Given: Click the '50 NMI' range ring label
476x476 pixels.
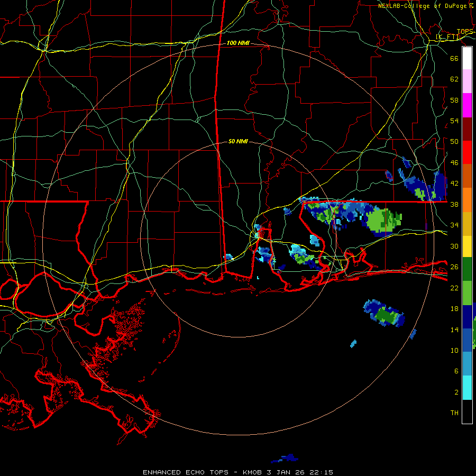Looking at the screenshot, I should pyautogui.click(x=238, y=141).
